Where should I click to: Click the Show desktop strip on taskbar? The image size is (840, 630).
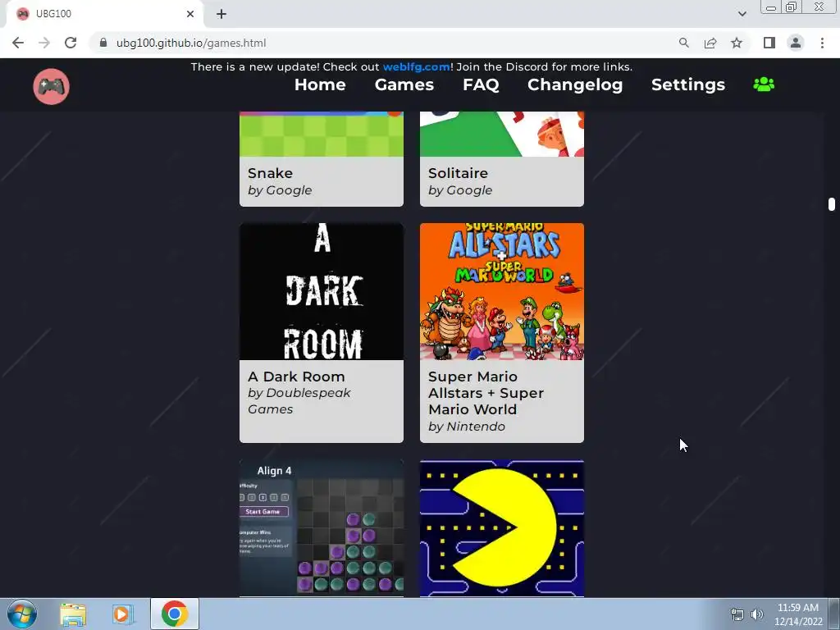833,614
